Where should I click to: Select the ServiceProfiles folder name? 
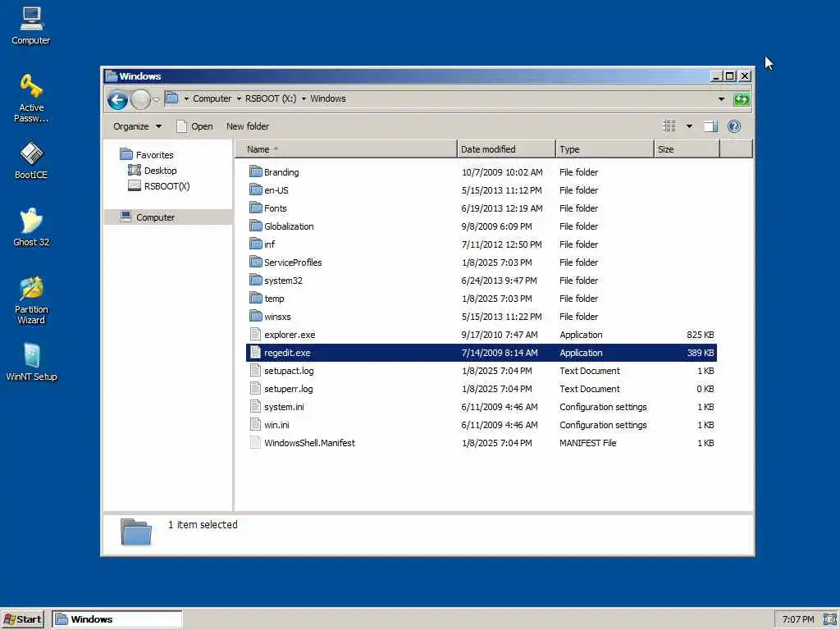pyautogui.click(x=293, y=262)
